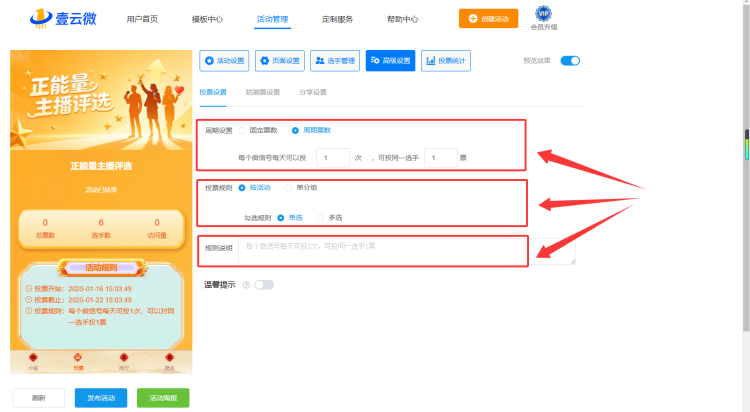
Task: Open 投票统计 with the bar chart icon
Action: (446, 61)
